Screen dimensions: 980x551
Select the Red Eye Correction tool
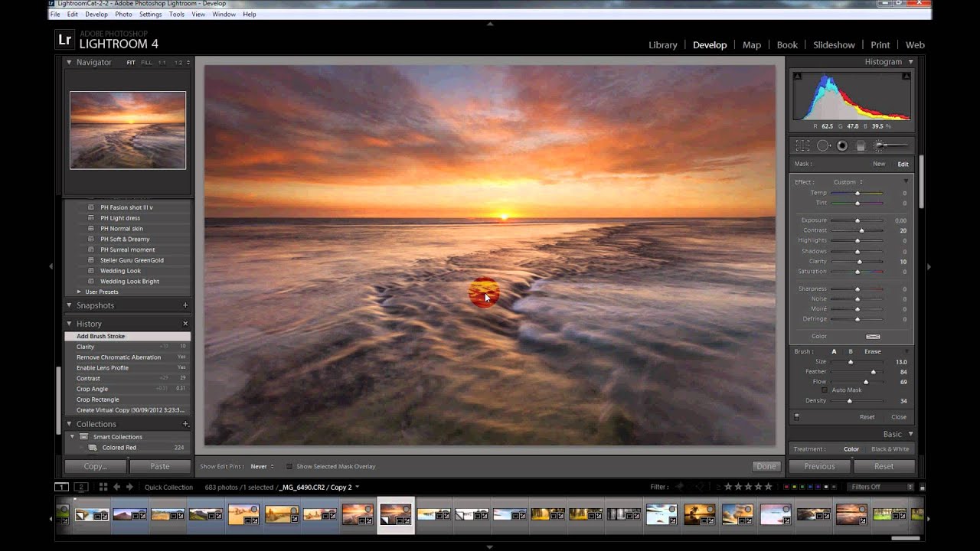(842, 145)
